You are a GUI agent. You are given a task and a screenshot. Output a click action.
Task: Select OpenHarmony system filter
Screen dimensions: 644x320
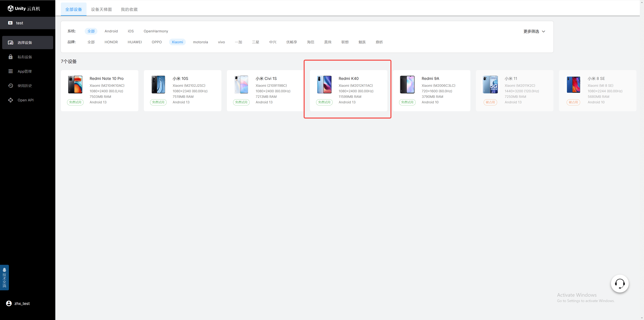coord(156,31)
